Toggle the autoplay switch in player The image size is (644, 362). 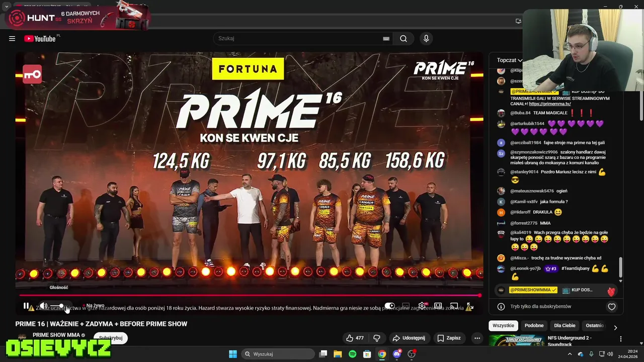(390, 306)
